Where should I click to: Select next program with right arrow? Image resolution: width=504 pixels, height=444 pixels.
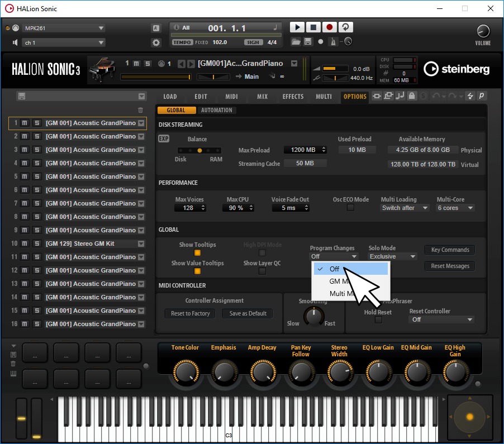click(191, 64)
